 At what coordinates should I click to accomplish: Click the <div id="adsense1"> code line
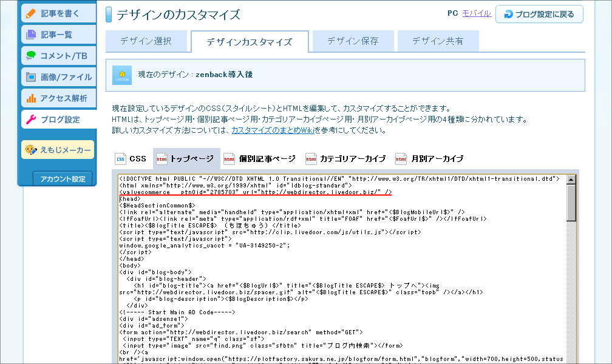point(154,318)
